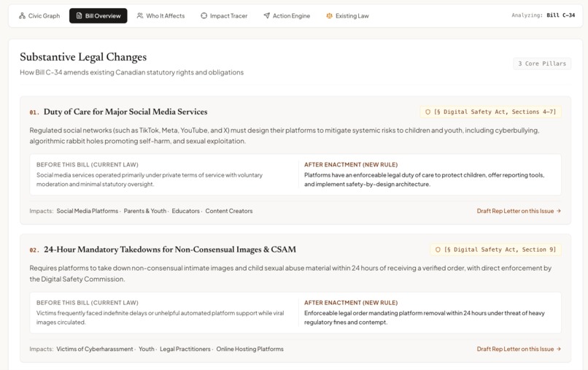Select the Parents & Youth impact tag
The height and width of the screenshot is (370, 588).
pyautogui.click(x=145, y=211)
